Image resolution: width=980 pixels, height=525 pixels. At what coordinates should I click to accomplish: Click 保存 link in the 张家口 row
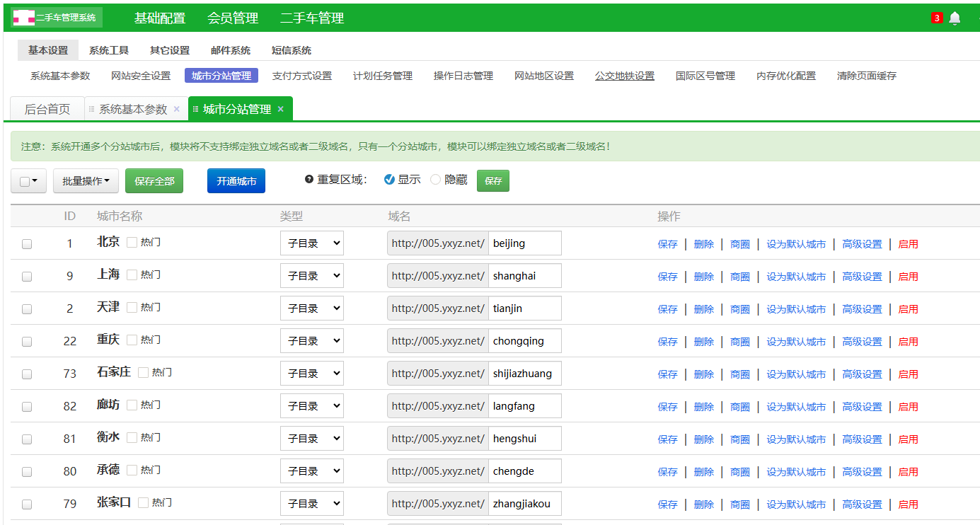668,504
